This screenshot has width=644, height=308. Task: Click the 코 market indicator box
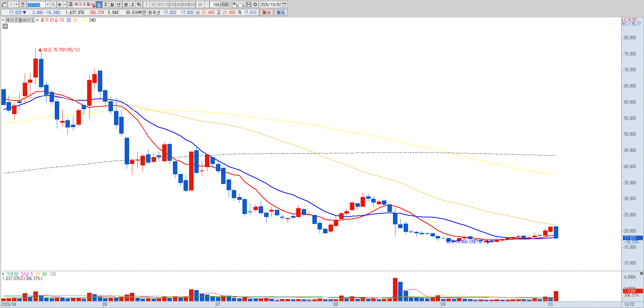click(x=70, y=4)
